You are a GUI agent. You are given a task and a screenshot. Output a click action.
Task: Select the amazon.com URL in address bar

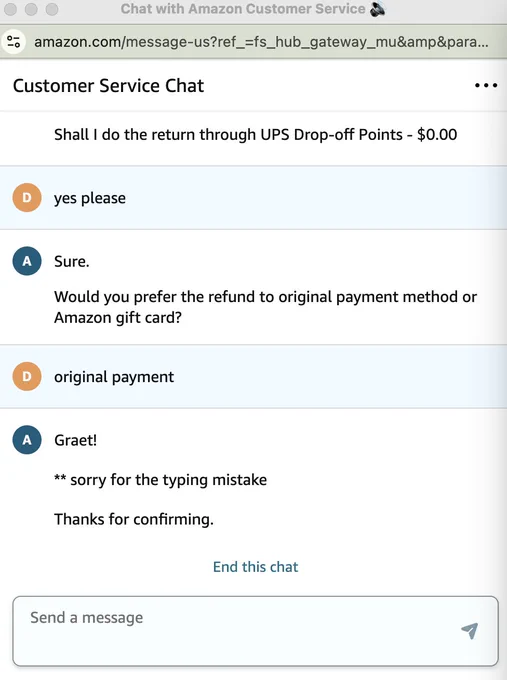click(x=261, y=42)
